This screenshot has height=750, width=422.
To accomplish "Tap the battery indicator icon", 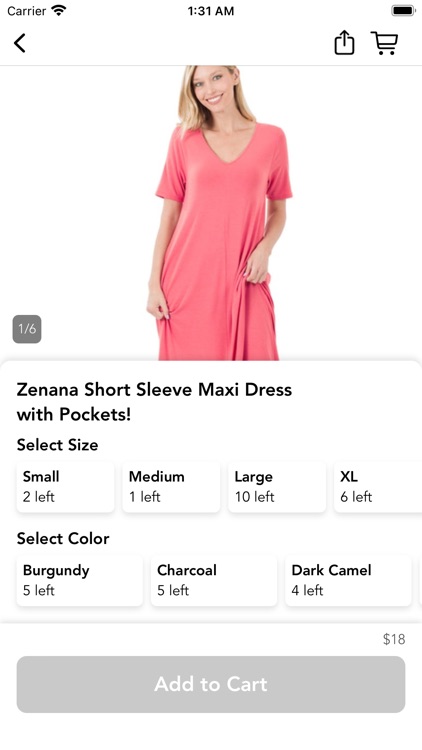I will 403,11.
